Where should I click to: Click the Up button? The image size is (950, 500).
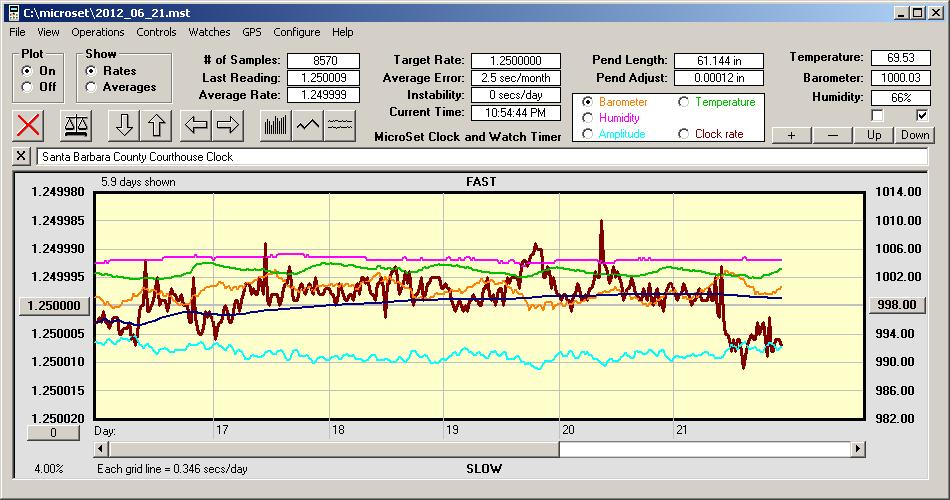pos(874,135)
